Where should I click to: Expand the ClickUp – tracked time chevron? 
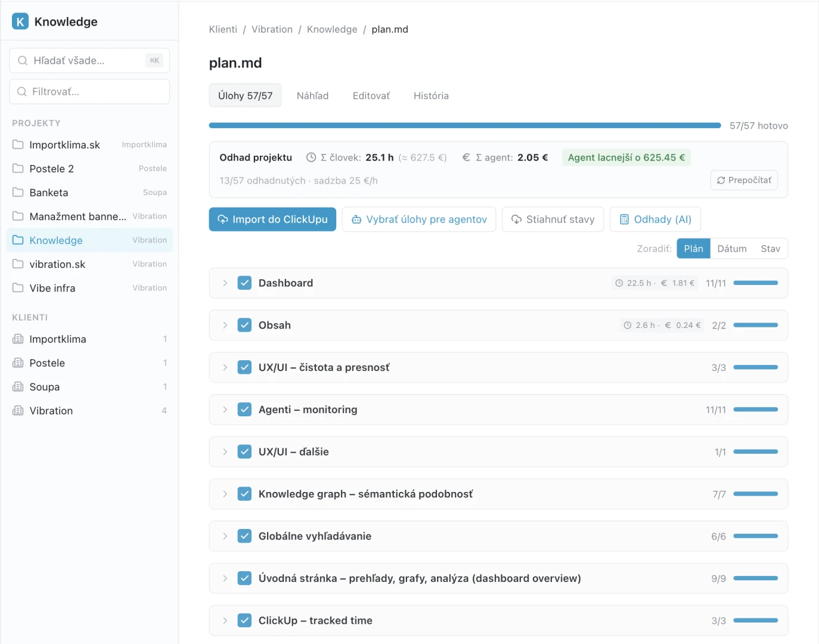[x=225, y=621]
